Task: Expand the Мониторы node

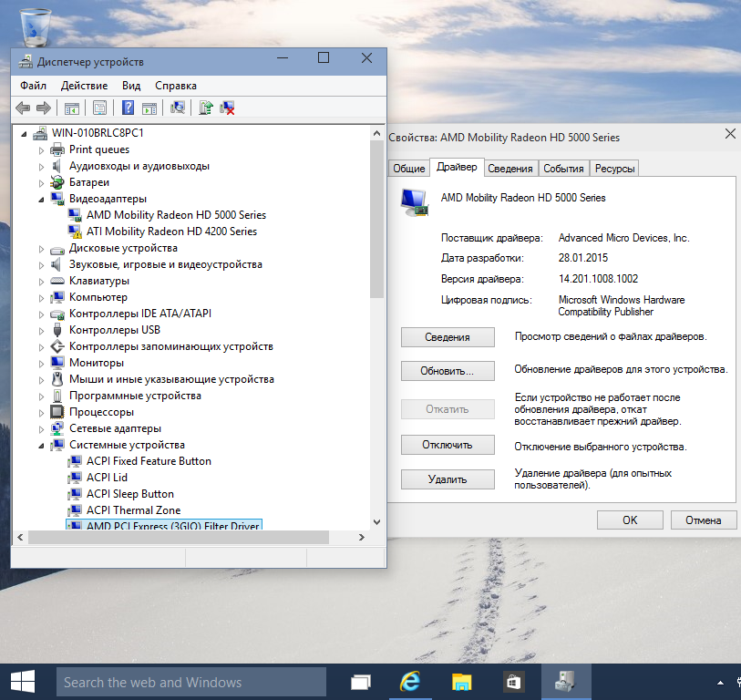Action: pos(42,364)
